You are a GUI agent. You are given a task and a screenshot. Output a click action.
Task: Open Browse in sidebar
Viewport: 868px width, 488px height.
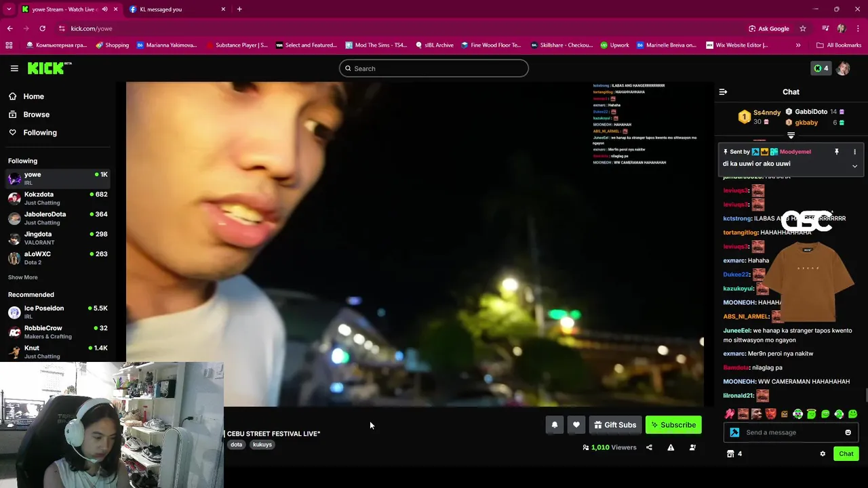[36, 115]
